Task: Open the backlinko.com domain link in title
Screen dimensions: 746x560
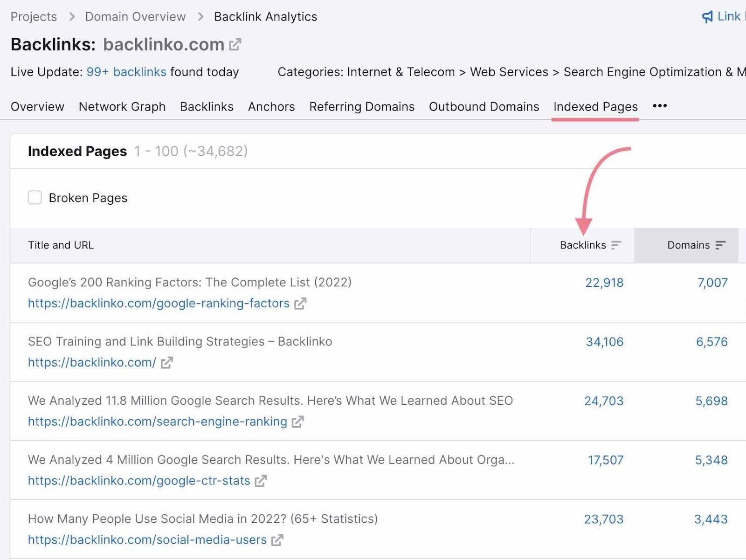Action: tap(164, 45)
